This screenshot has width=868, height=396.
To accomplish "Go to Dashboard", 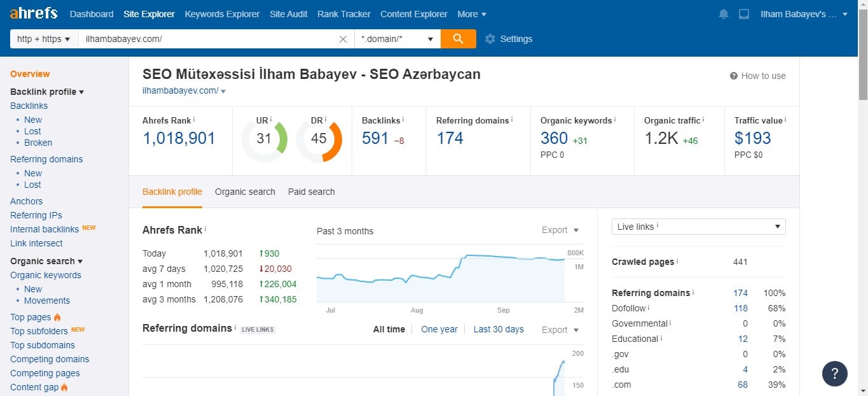I will click(x=92, y=14).
